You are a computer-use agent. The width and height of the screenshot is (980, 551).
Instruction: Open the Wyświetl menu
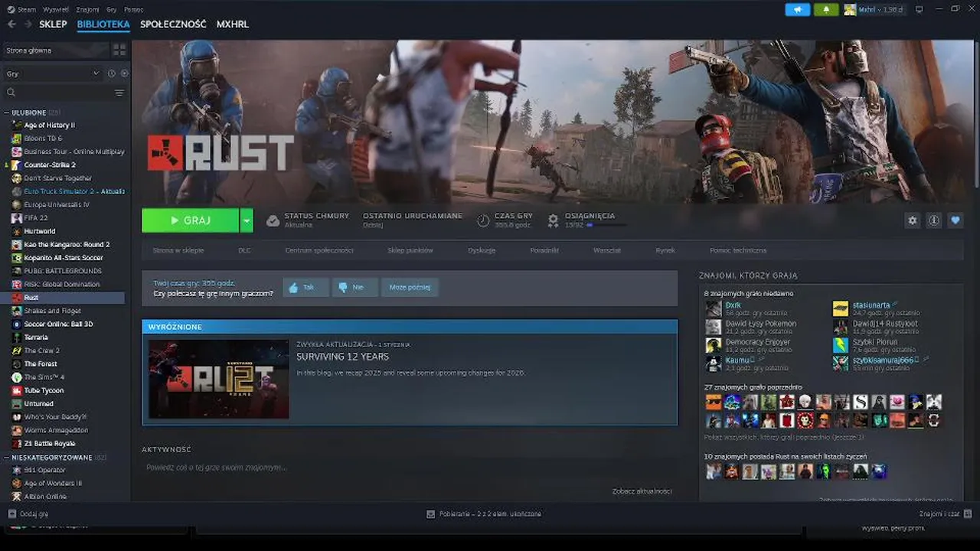click(x=55, y=9)
